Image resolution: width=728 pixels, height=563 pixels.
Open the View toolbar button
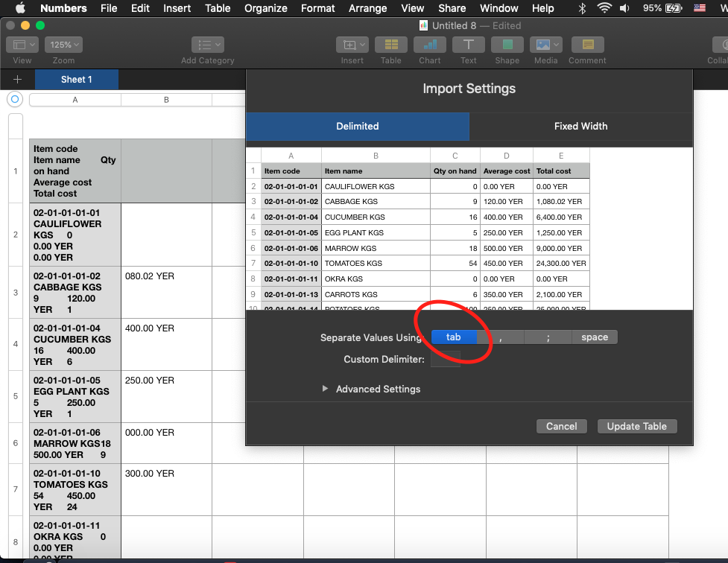pyautogui.click(x=22, y=45)
